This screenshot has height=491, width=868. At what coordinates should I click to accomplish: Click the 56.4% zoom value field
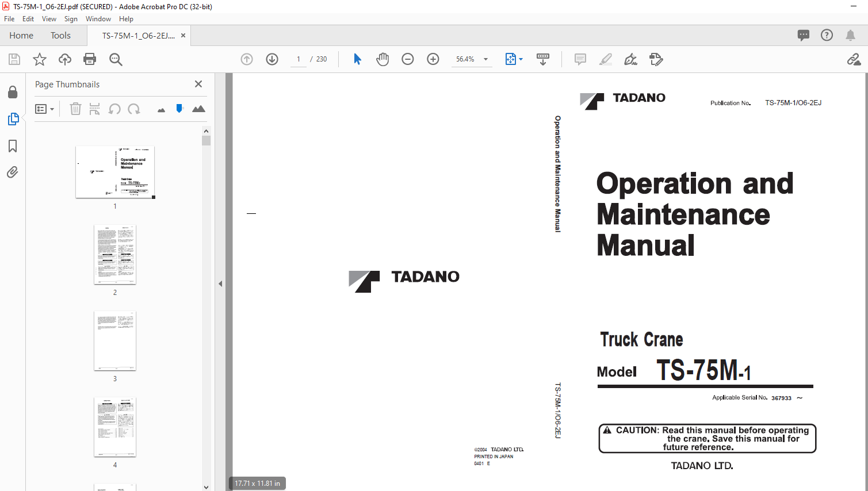point(466,59)
